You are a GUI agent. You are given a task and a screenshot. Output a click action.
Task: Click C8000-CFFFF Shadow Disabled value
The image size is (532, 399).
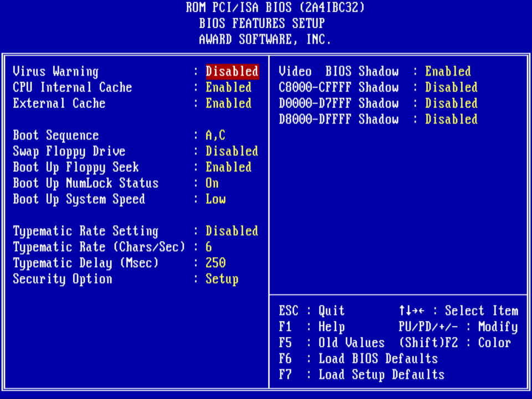click(451, 88)
